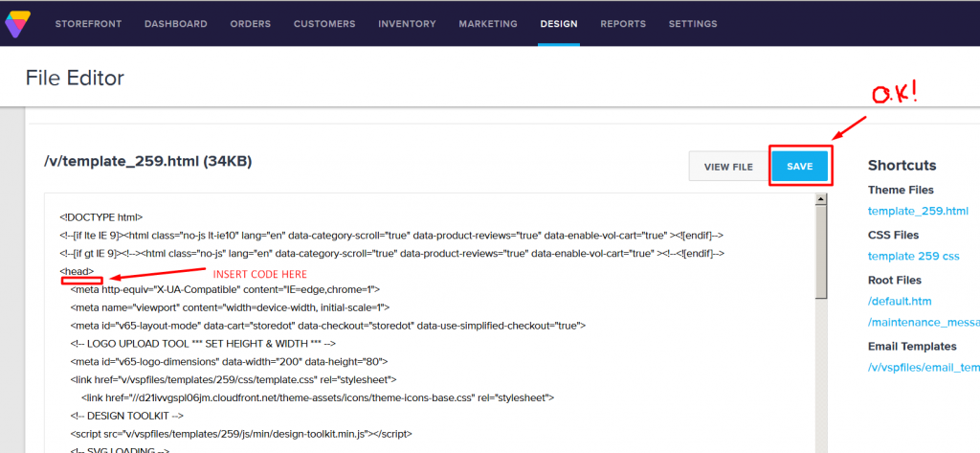
Task: Click the Email Templates label
Action: click(912, 346)
